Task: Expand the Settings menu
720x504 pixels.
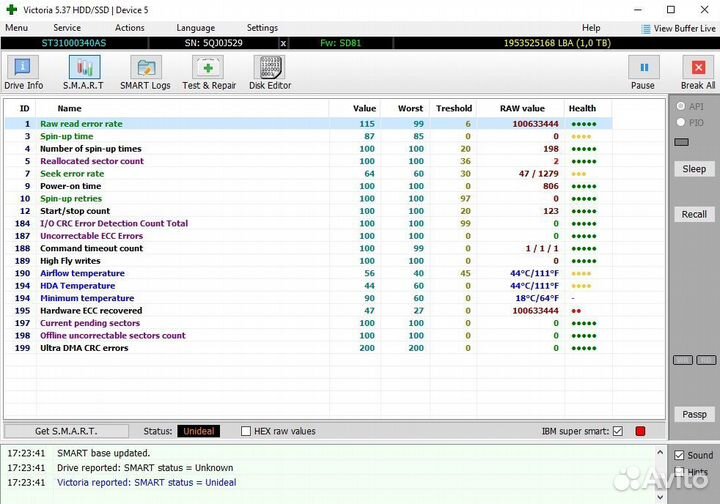Action: (x=262, y=28)
